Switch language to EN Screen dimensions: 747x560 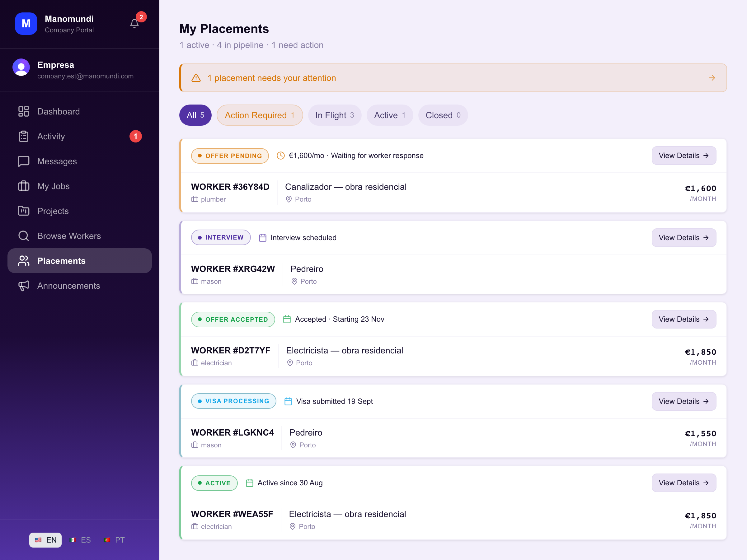coord(45,540)
